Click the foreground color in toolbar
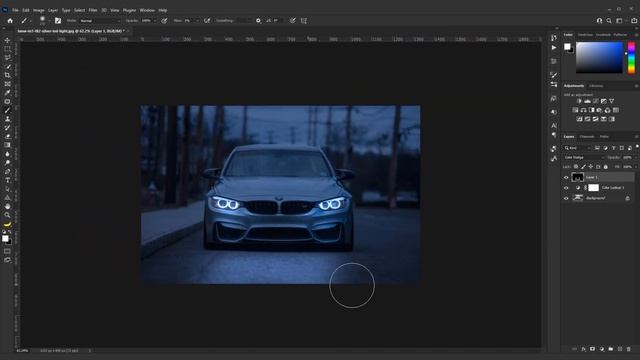The height and width of the screenshot is (360, 640). point(5,238)
